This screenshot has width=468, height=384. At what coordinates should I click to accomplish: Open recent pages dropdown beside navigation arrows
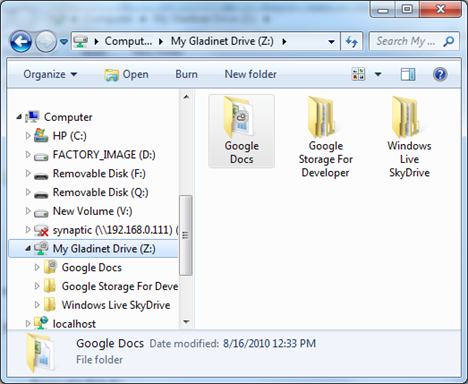point(64,42)
